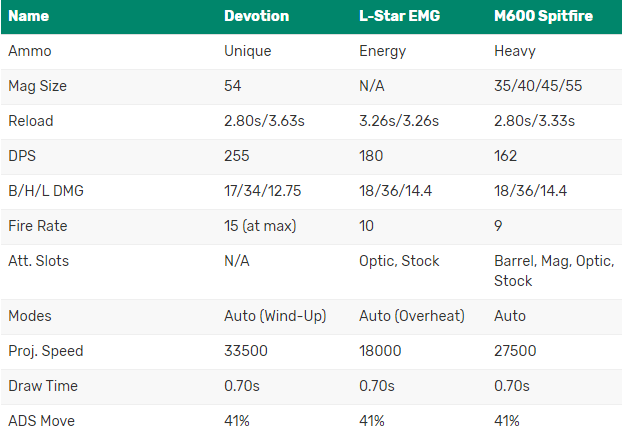
Task: Click the Draw Time row label
Action: tap(43, 386)
